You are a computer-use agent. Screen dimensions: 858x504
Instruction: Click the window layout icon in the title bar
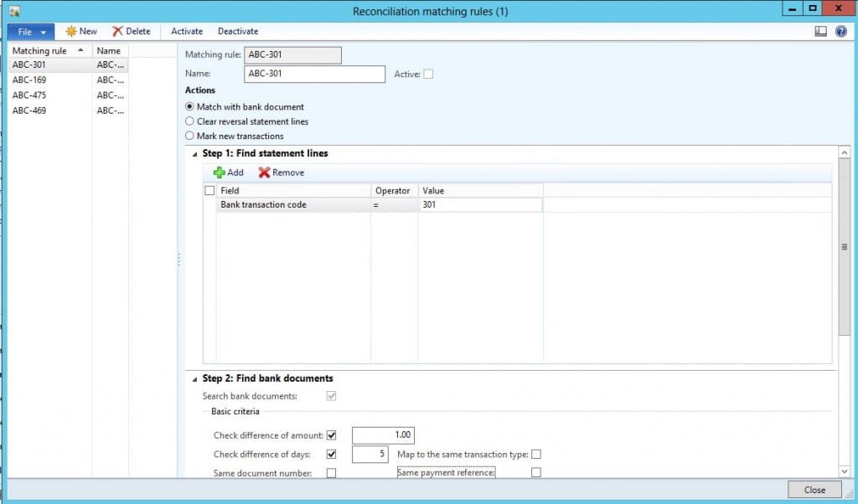point(820,31)
